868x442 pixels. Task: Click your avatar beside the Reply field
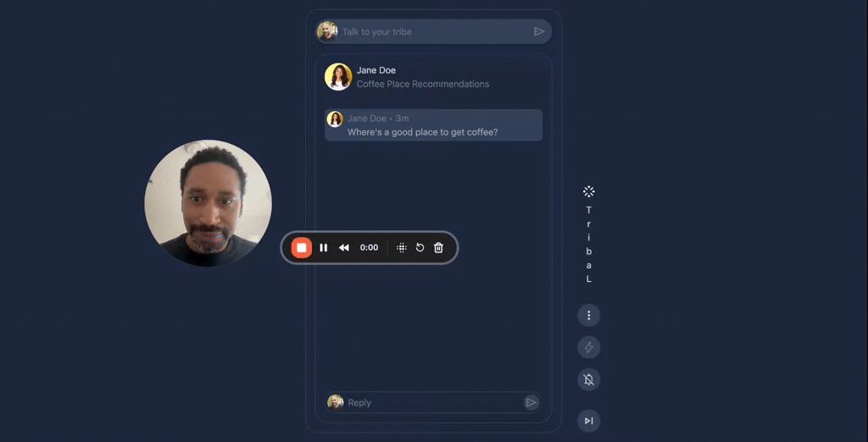336,402
